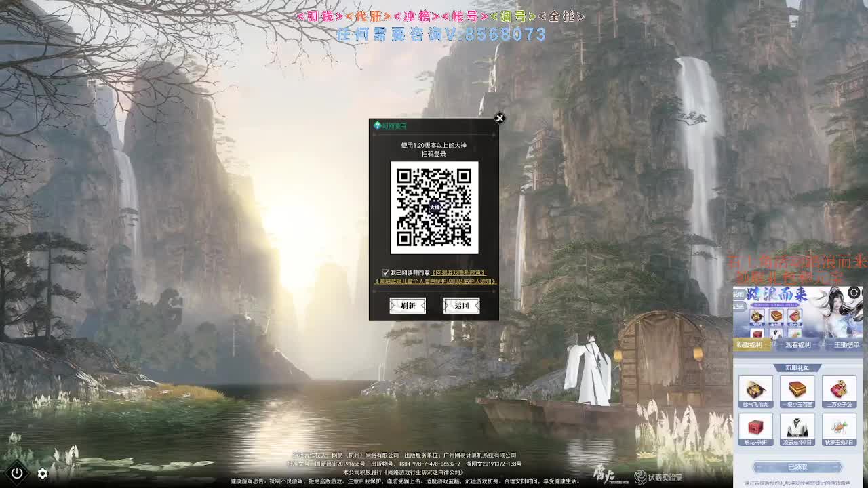Viewport: 868px width, 488px height.
Task: Select the 秋萝玉兔7日 rabbit pet icon
Action: [838, 427]
